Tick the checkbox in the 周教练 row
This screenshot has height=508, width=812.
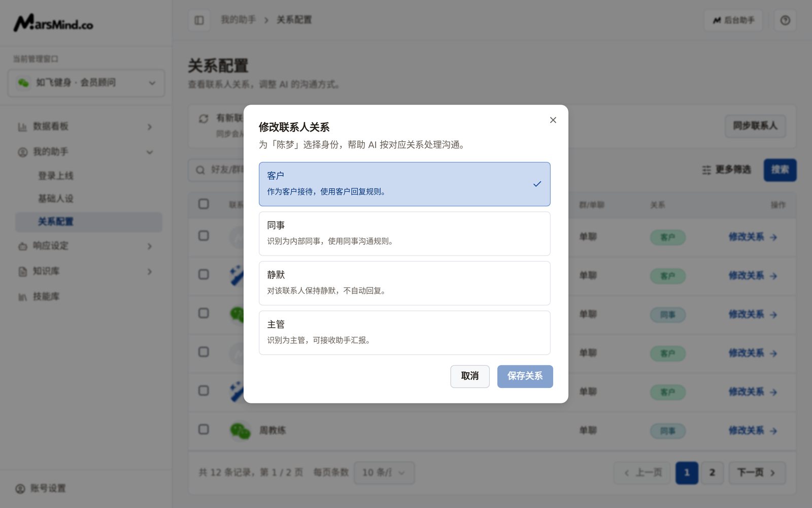(204, 429)
